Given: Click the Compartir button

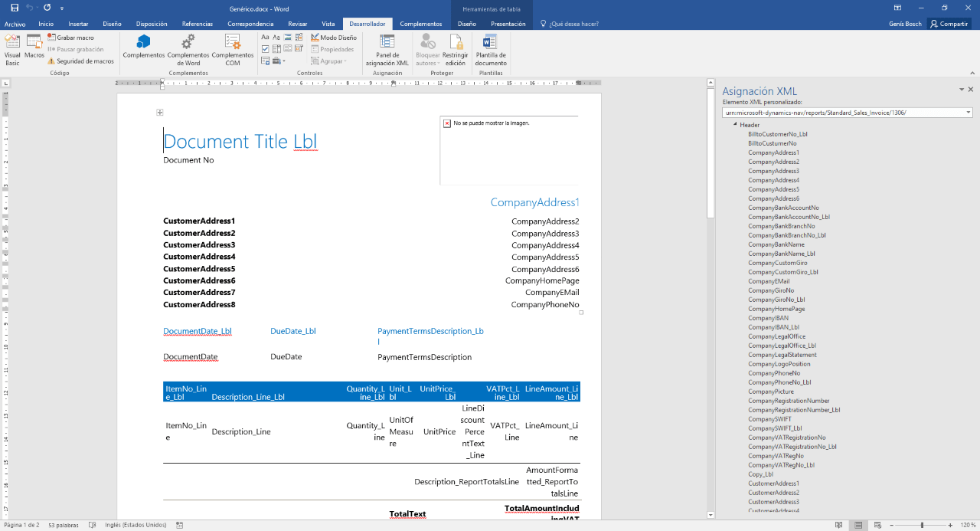Looking at the screenshot, I should 949,24.
